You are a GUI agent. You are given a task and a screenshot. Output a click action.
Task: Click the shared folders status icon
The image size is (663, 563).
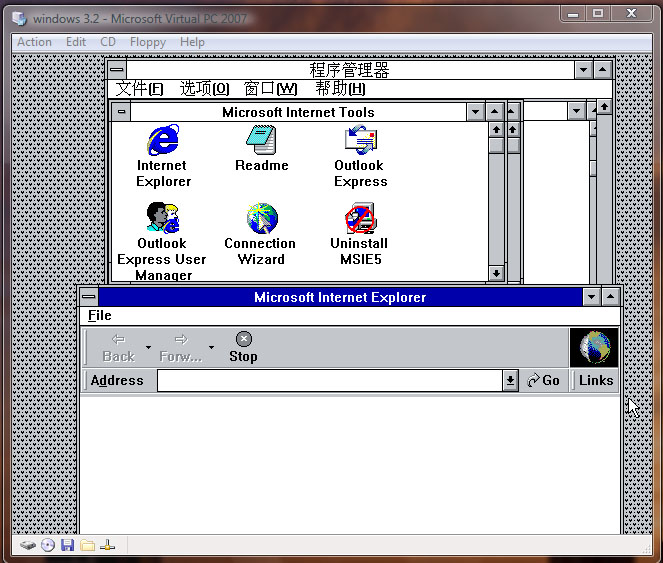tap(88, 545)
